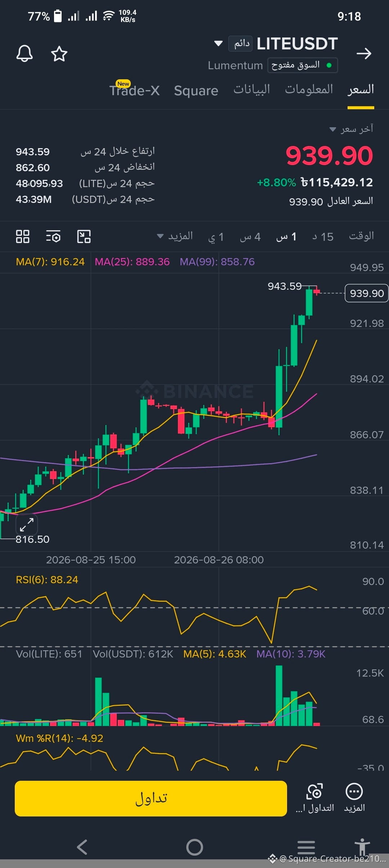389x868 pixels.
Task: Tap the chart drawing tools icon
Action: 84,236
